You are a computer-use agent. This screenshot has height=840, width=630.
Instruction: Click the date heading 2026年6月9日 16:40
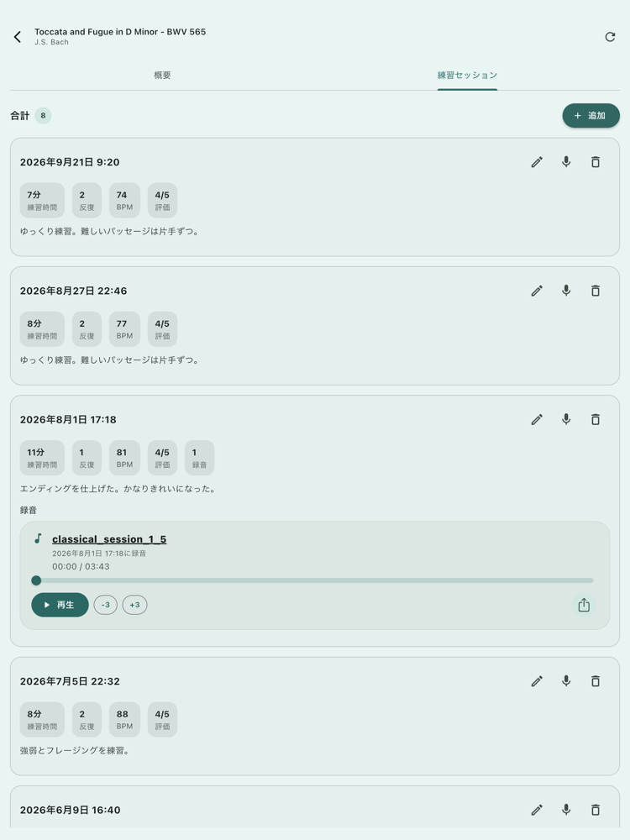click(71, 810)
